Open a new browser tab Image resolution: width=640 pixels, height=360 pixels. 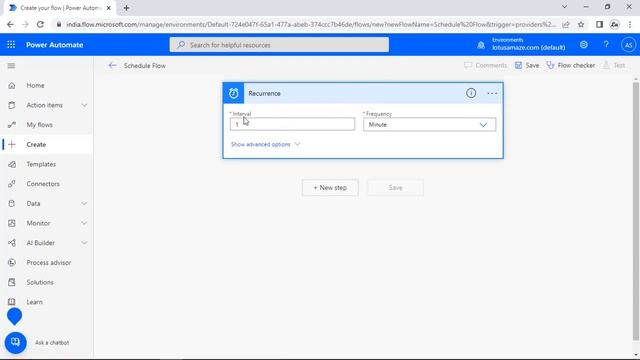point(127,8)
